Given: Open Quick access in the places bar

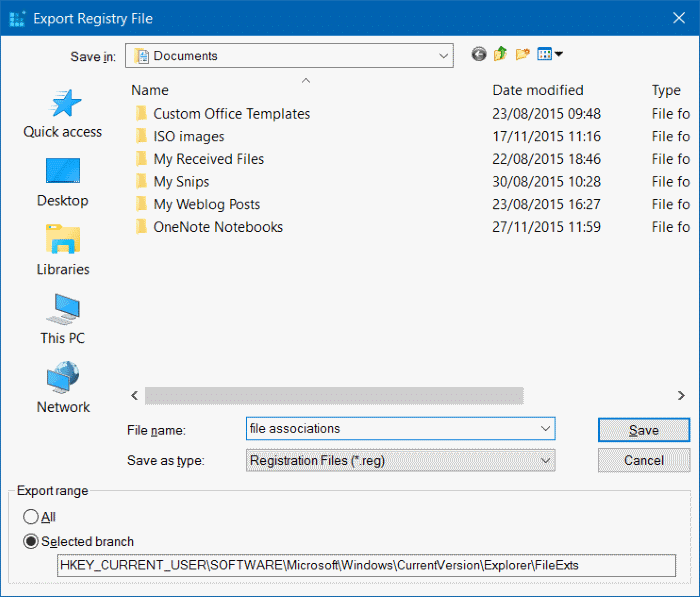Looking at the screenshot, I should pyautogui.click(x=63, y=114).
